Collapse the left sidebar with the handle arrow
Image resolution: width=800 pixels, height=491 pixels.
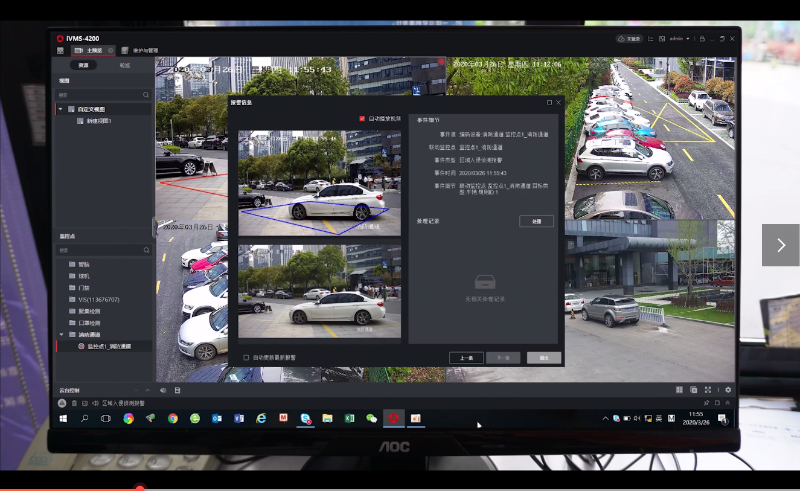point(154,227)
